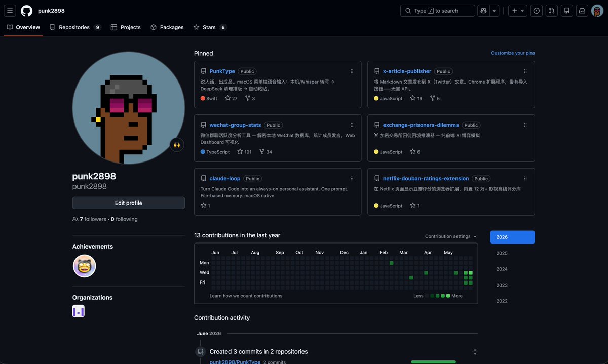608x364 pixels.
Task: Switch to the Stars tab
Action: click(x=210, y=27)
